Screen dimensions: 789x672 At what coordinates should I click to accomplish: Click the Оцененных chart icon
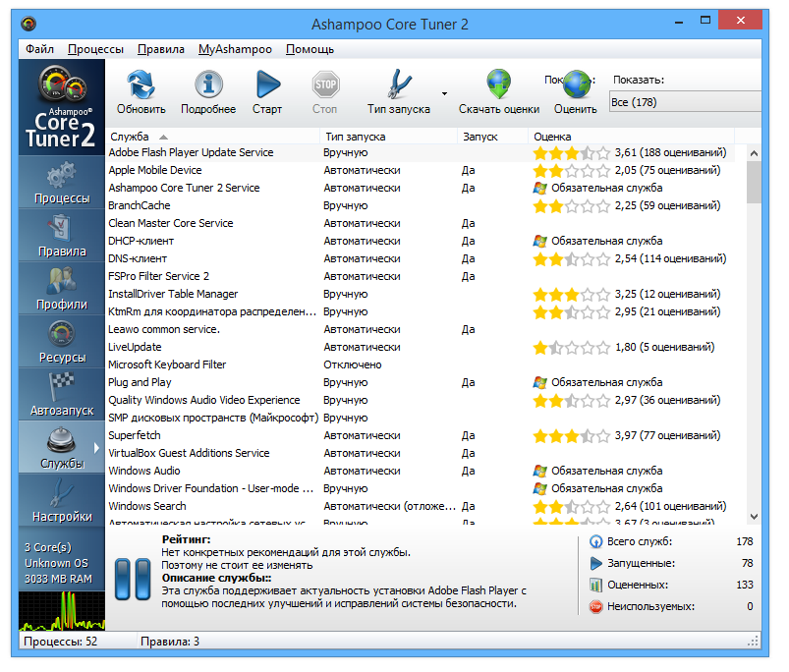point(595,585)
